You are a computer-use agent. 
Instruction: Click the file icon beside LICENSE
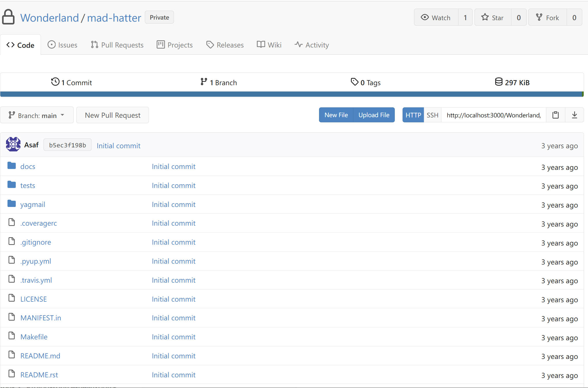[12, 298]
